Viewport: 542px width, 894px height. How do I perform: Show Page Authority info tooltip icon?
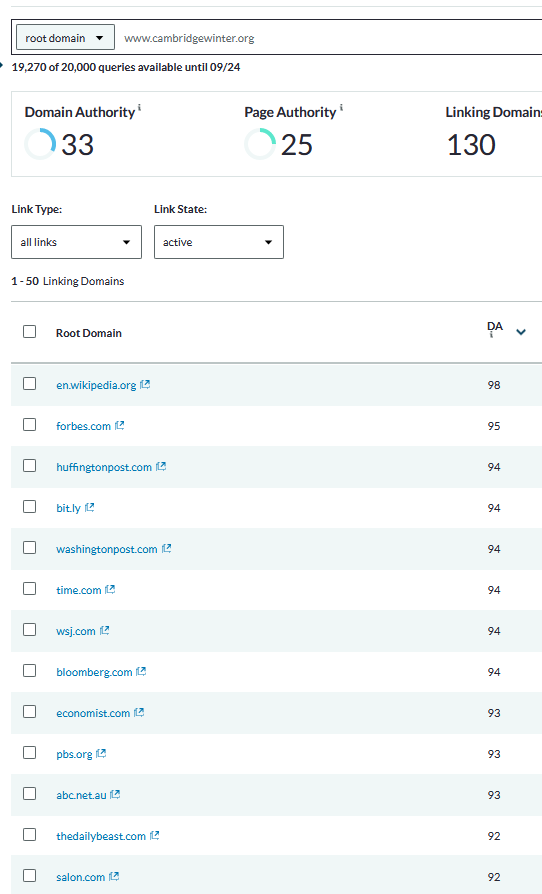341,107
